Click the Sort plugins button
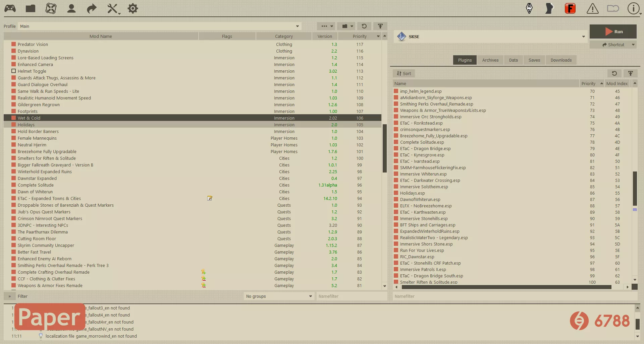 pyautogui.click(x=404, y=73)
